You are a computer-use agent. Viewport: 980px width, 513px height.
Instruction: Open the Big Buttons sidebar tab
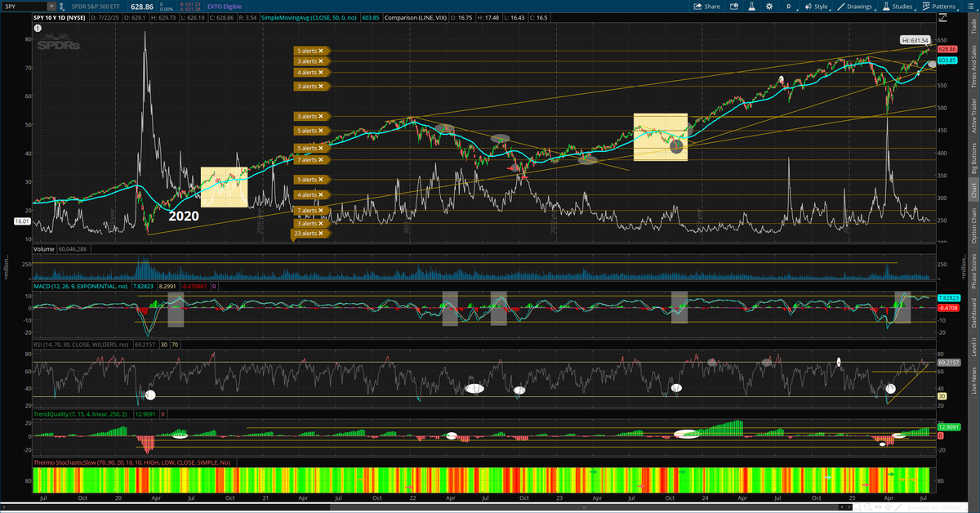click(973, 157)
